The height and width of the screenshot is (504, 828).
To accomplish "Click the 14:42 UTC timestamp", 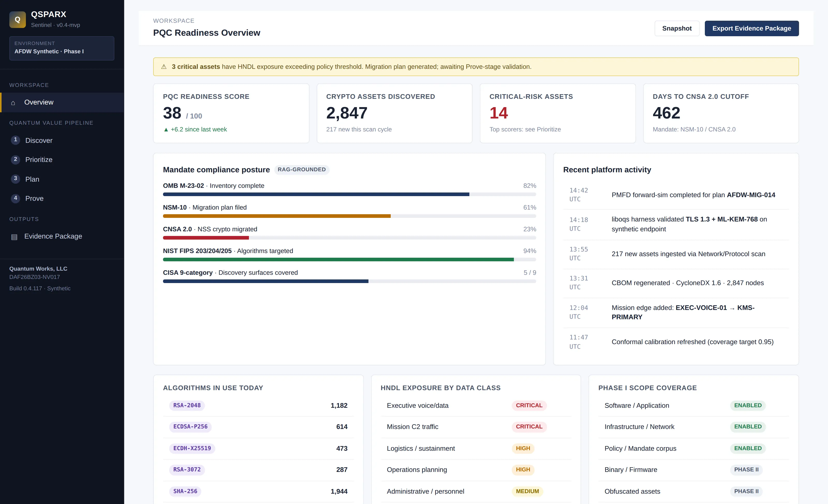I will [578, 195].
